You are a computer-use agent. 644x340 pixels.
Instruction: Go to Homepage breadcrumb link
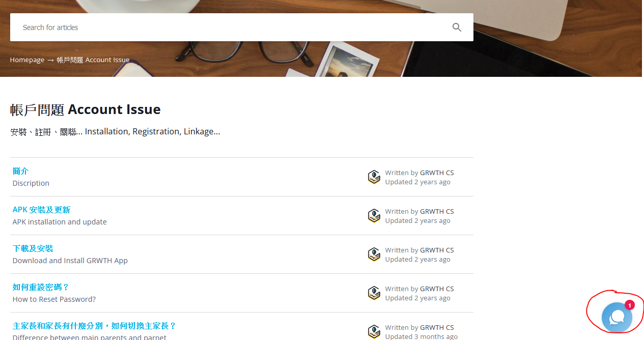(27, 60)
